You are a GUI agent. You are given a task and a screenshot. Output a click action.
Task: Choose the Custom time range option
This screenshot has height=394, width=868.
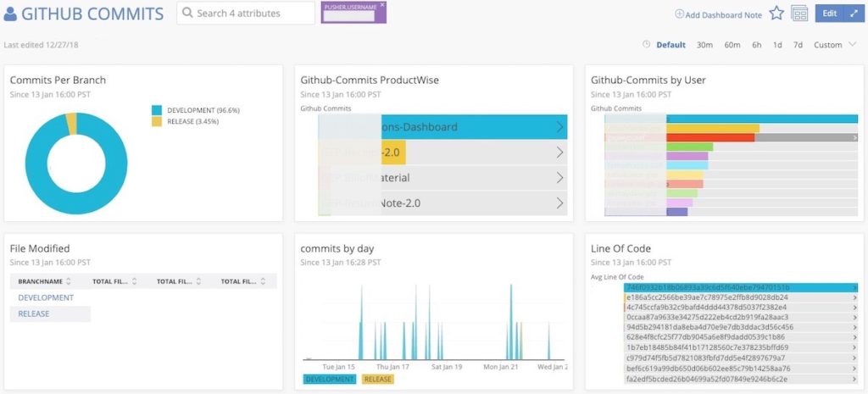coord(827,45)
